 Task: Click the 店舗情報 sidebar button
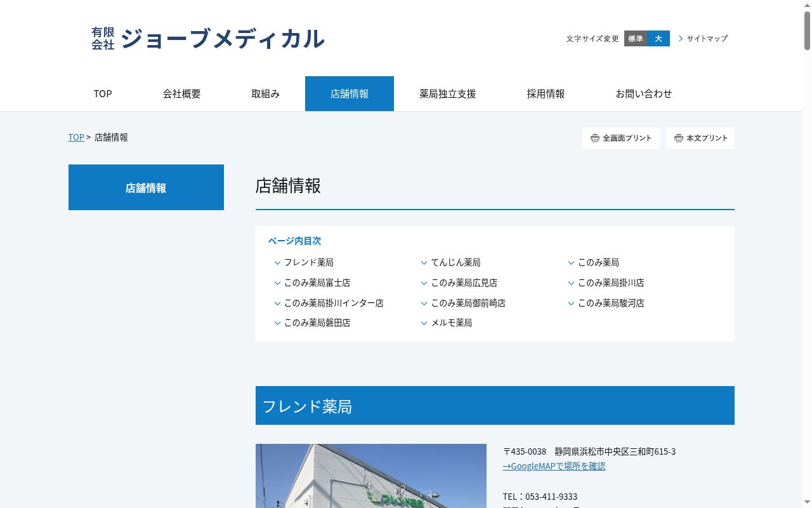[146, 187]
